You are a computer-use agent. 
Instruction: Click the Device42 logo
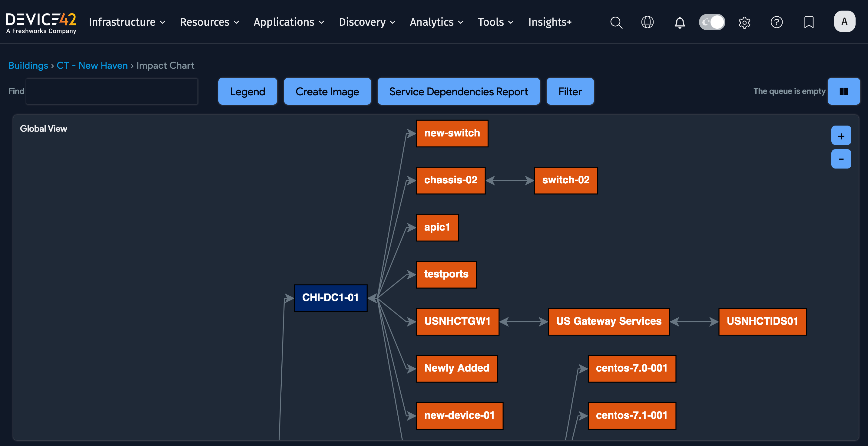[x=41, y=22]
